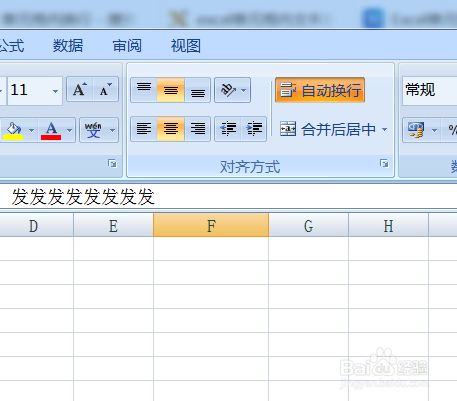Open 对齐方式 dialog launcher
Image resolution: width=457 pixels, height=401 pixels.
tap(384, 163)
